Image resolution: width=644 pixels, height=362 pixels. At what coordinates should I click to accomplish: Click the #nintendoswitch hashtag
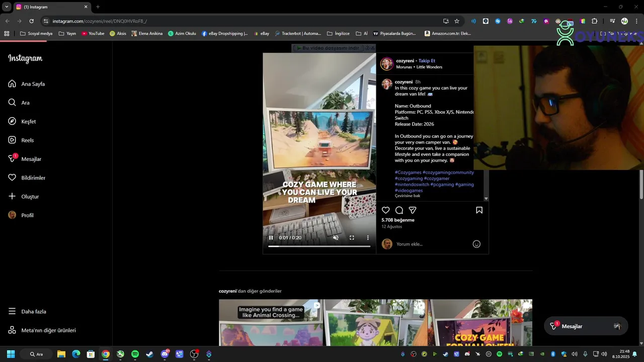click(412, 185)
